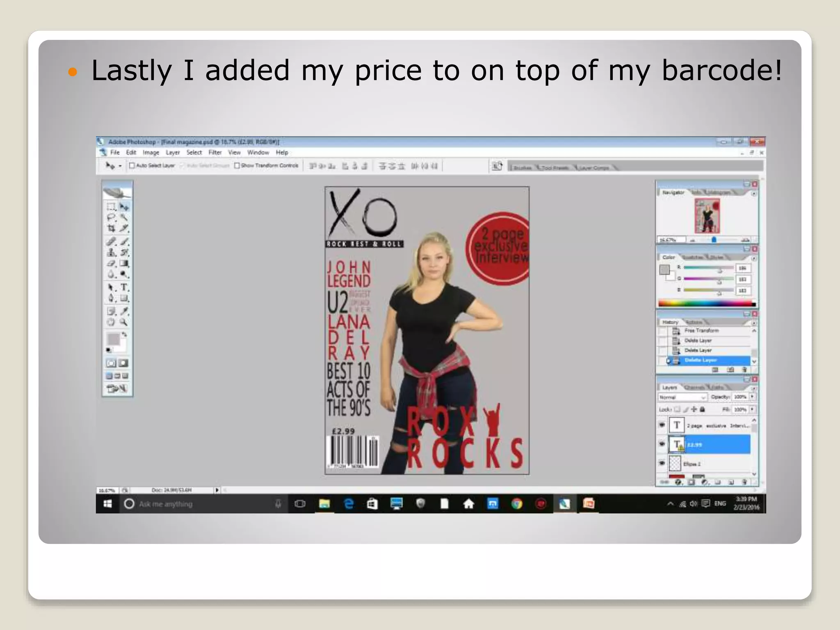
Task: Open the file browser toggle icon
Action: [497, 166]
